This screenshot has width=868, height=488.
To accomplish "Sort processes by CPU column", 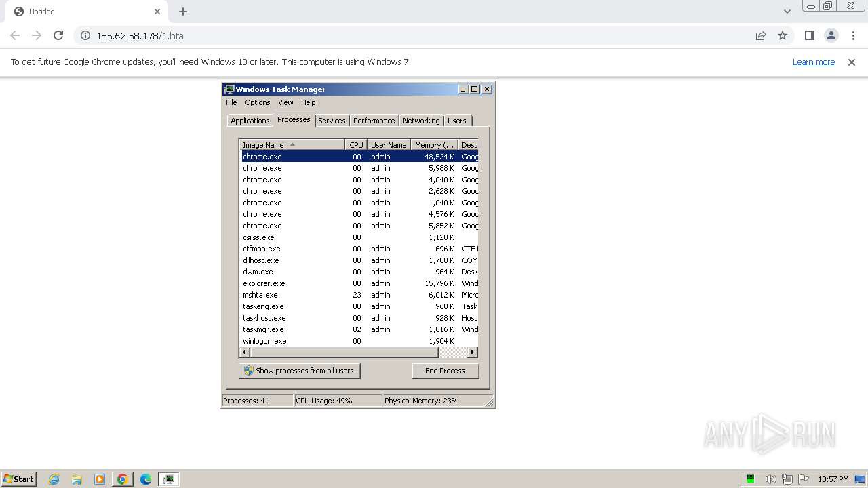I will (x=356, y=145).
